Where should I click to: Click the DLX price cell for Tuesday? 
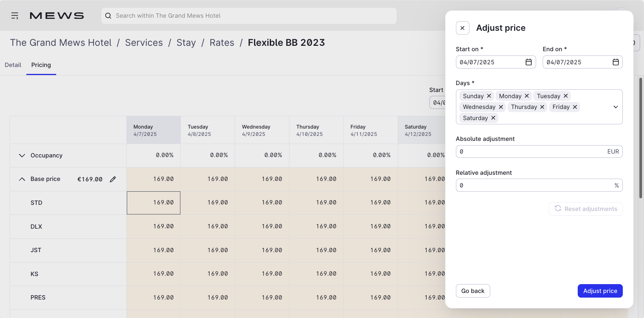pos(208,226)
